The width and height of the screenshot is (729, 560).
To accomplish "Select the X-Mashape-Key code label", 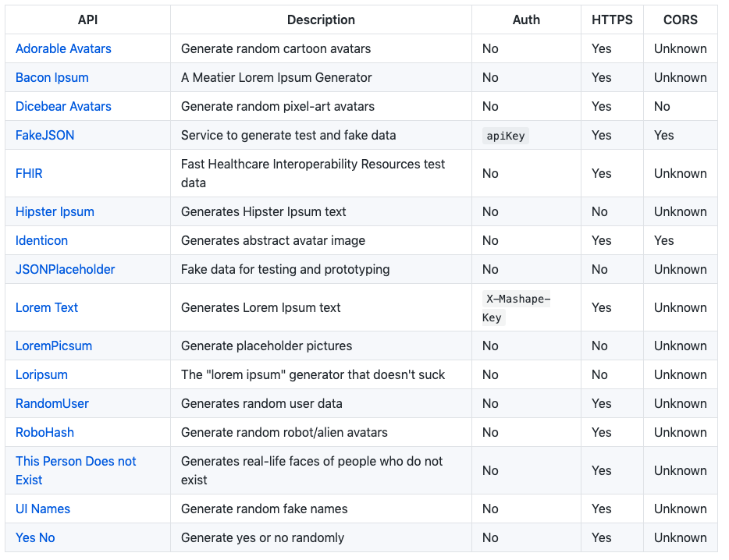I will pos(516,307).
